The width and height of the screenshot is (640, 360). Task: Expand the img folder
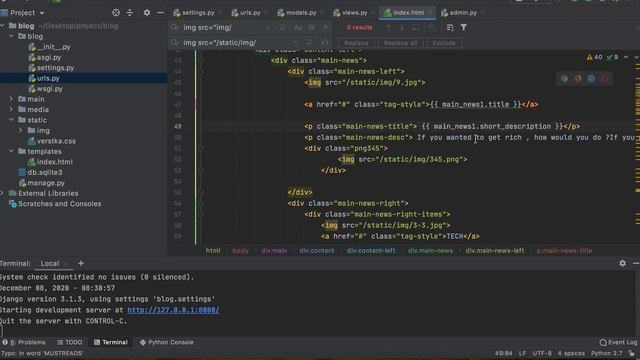(x=21, y=131)
